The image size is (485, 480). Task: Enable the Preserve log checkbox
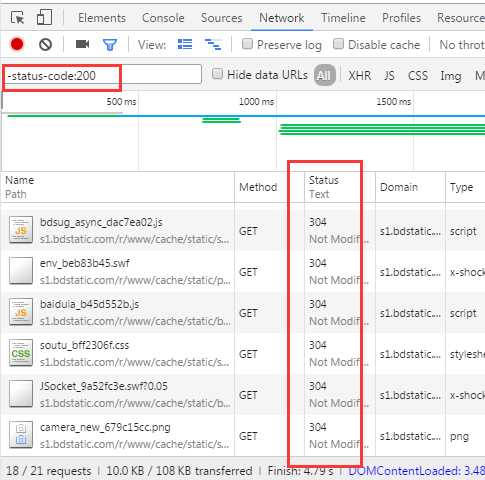pyautogui.click(x=247, y=44)
